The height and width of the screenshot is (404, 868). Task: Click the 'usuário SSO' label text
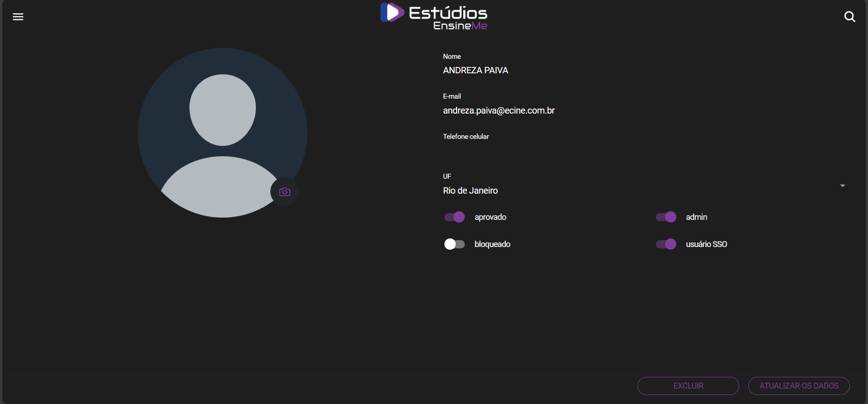(x=706, y=244)
